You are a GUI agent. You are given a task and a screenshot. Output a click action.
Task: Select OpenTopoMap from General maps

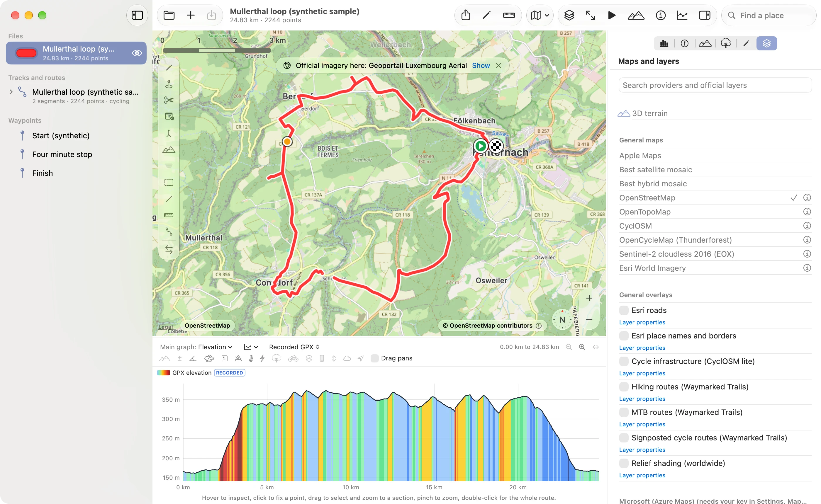pos(644,212)
